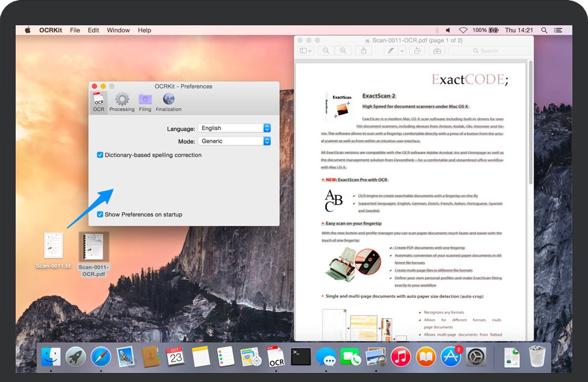Expand the highlight pen options arrow

[x=402, y=51]
